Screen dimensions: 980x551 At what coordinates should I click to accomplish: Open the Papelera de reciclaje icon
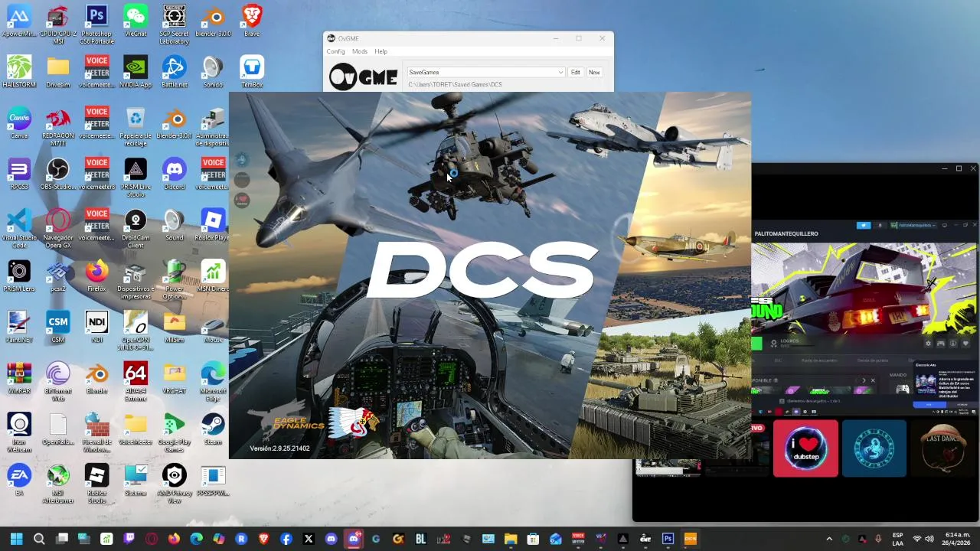tap(136, 126)
